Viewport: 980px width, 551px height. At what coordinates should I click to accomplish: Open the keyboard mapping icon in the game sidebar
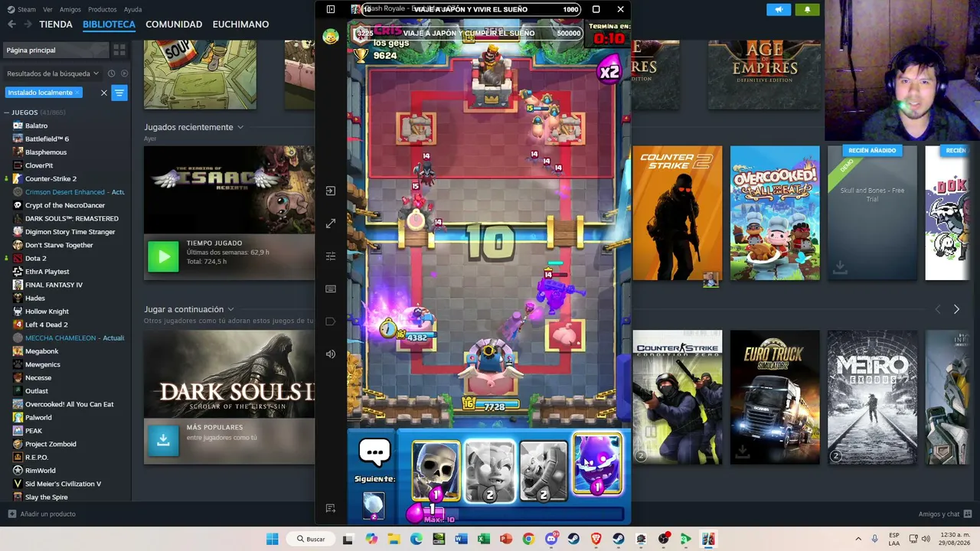point(331,289)
